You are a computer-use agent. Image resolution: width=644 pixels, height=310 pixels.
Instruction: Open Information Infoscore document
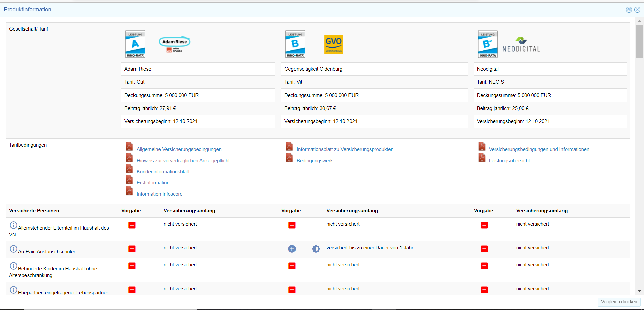[159, 194]
